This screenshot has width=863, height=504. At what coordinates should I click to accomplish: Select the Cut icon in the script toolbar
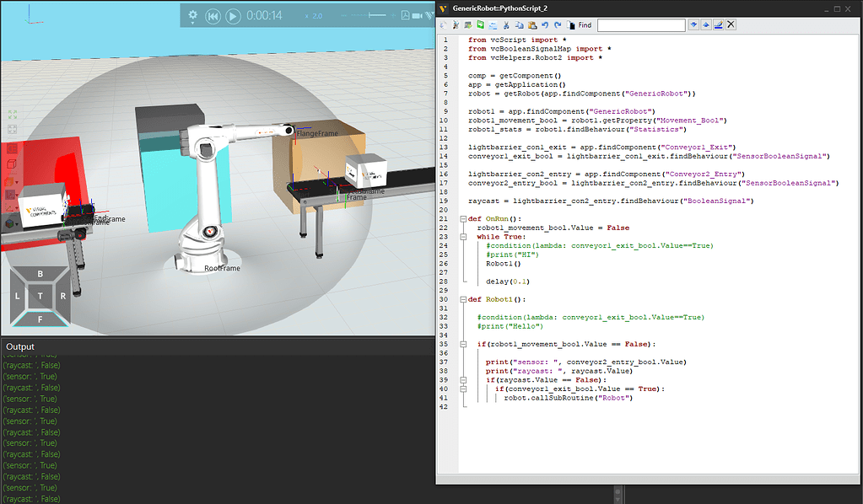click(506, 24)
